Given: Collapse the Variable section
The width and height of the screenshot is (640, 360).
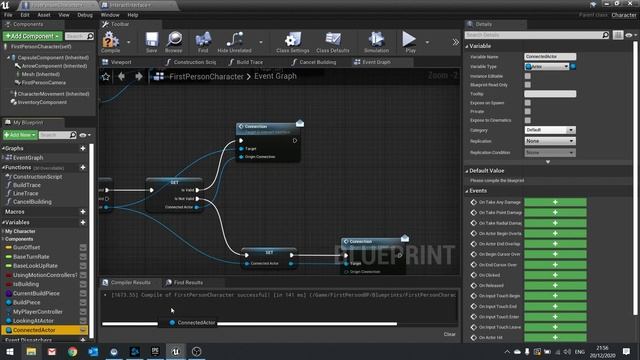Looking at the screenshot, I should click(x=467, y=47).
